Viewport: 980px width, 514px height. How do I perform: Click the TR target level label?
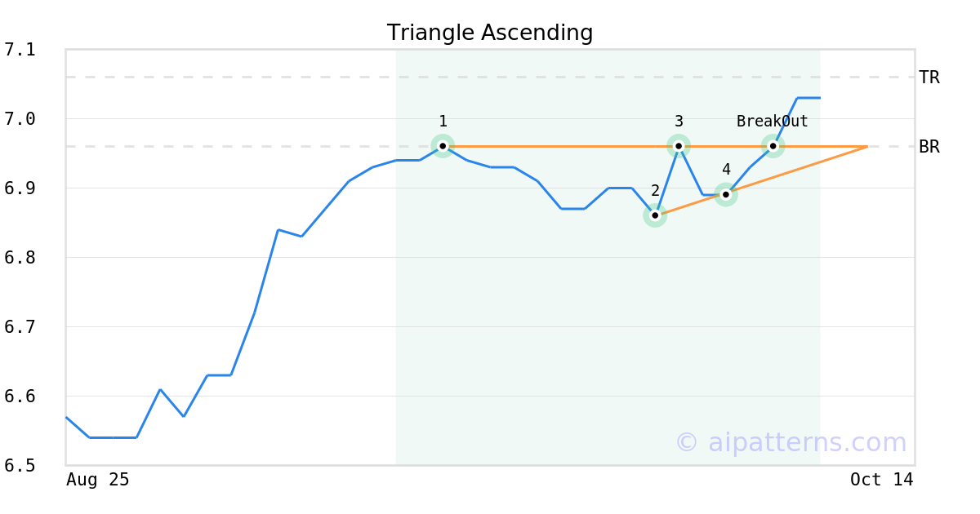(929, 78)
